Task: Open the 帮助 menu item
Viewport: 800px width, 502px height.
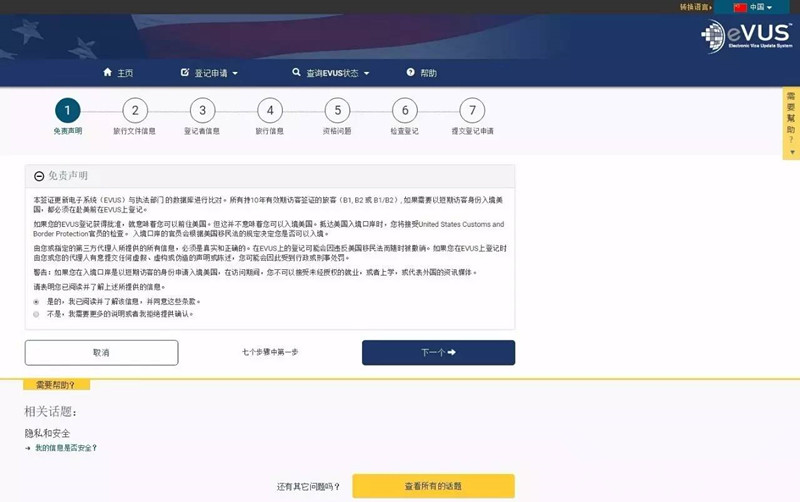Action: coord(421,73)
